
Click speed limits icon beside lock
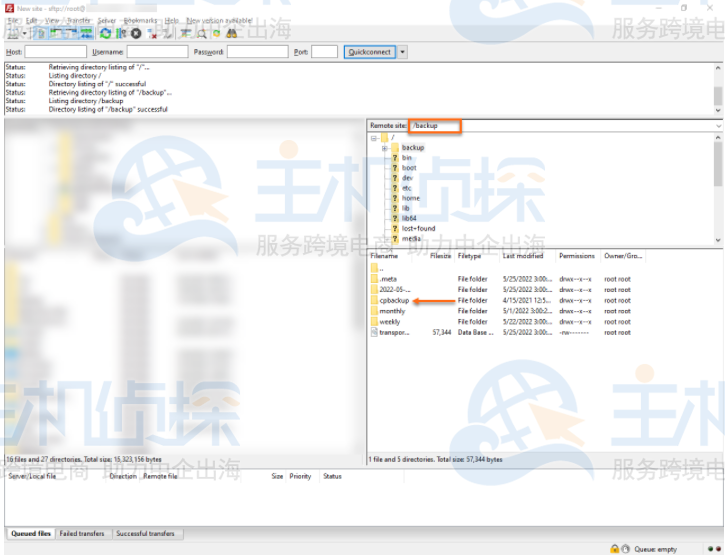pyautogui.click(x=626, y=549)
